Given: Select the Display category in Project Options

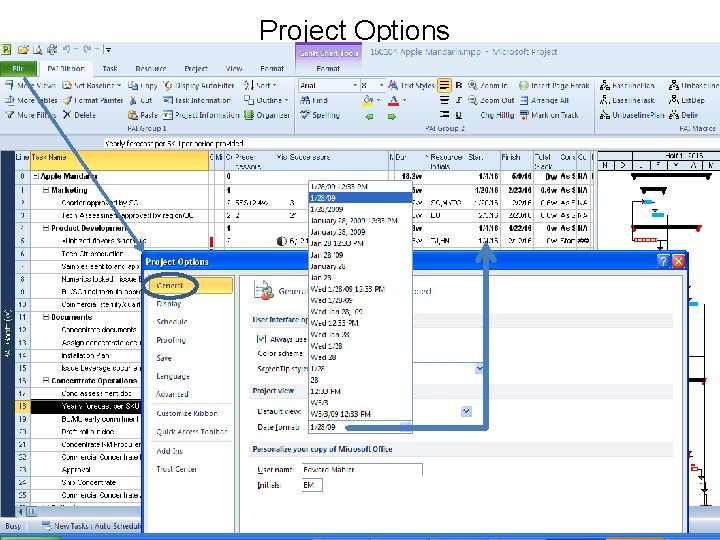Looking at the screenshot, I should click(169, 304).
